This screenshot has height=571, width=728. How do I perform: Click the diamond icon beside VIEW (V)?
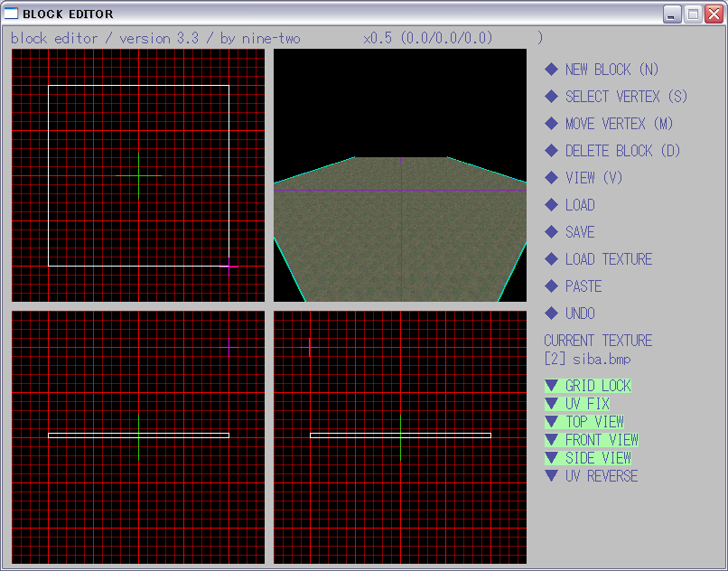pos(552,178)
